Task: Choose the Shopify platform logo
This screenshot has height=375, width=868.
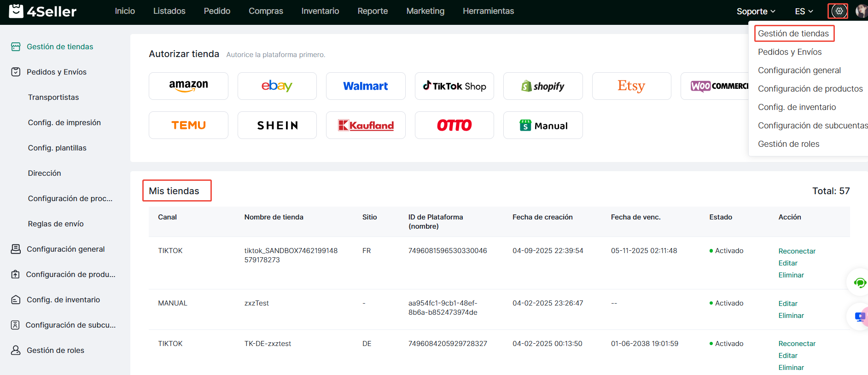Action: coord(542,86)
